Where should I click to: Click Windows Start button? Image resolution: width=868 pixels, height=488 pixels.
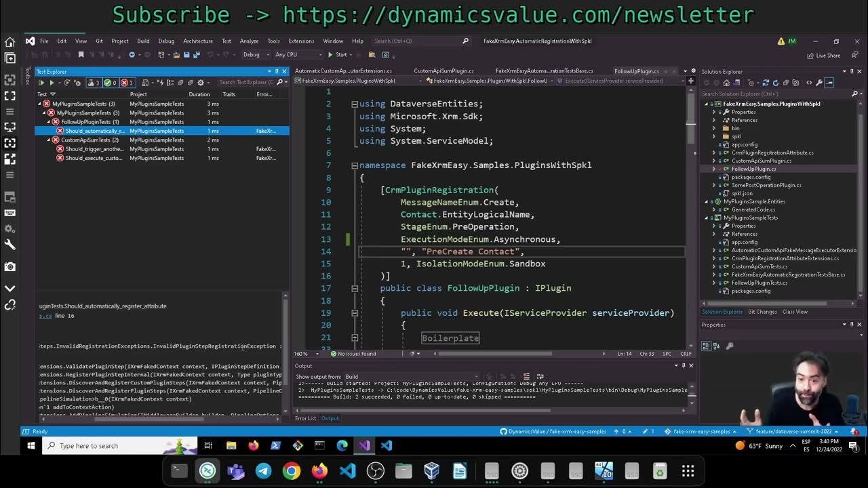[31, 445]
